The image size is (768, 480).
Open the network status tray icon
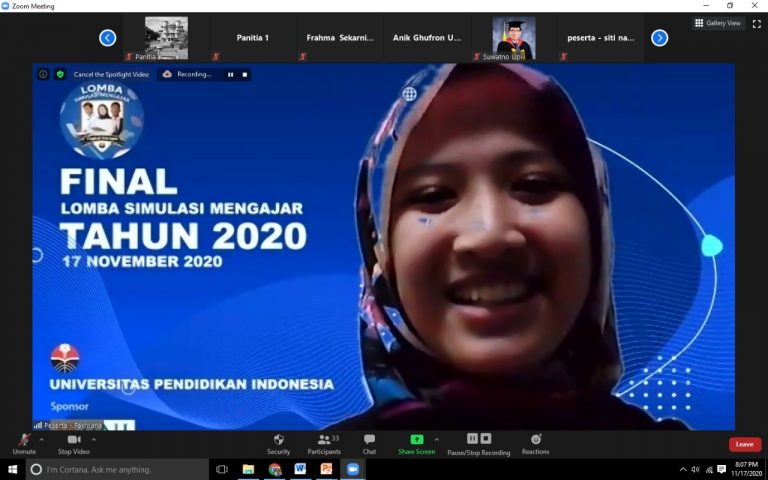tap(709, 470)
